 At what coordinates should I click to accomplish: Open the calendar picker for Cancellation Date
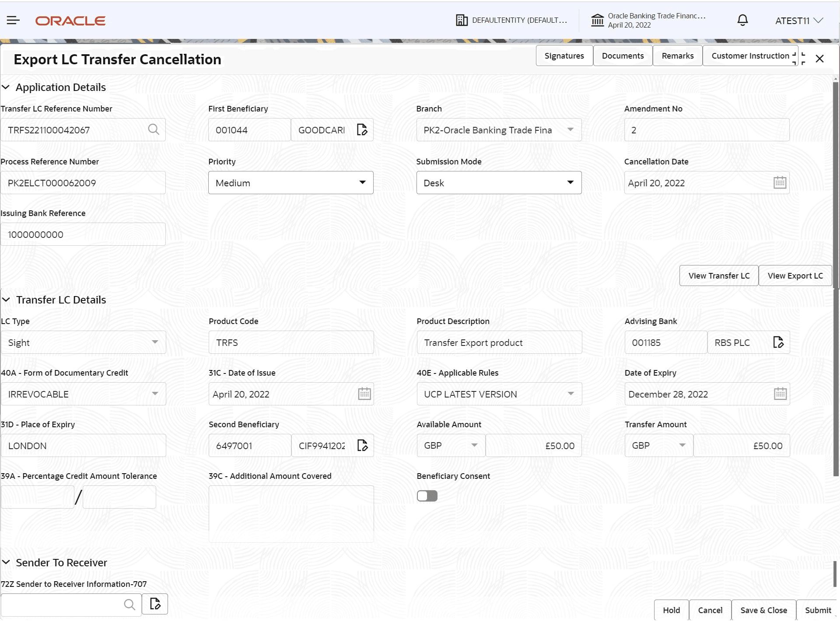pos(780,182)
